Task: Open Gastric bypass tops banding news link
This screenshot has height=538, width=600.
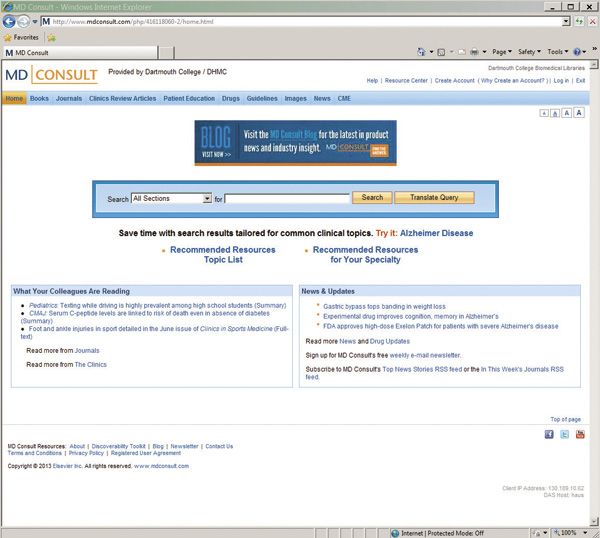Action: tap(384, 306)
